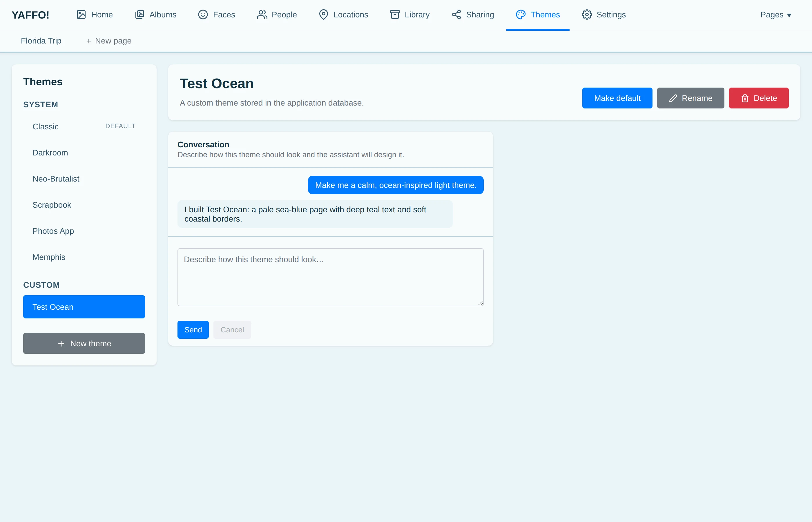Go to the YAFFO! logo link

(30, 15)
